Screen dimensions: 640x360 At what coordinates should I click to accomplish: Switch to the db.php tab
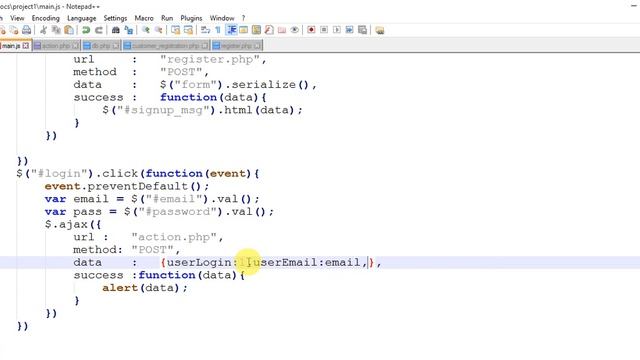click(101, 46)
